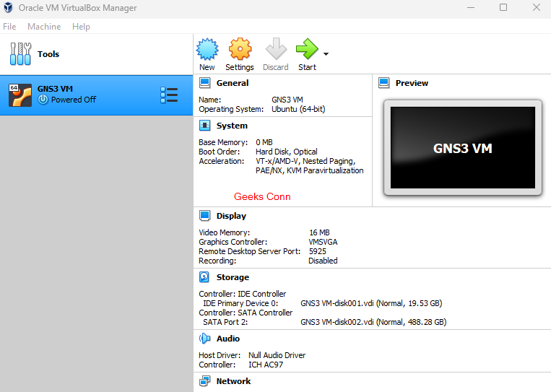Open the Storage section heading link

(233, 277)
